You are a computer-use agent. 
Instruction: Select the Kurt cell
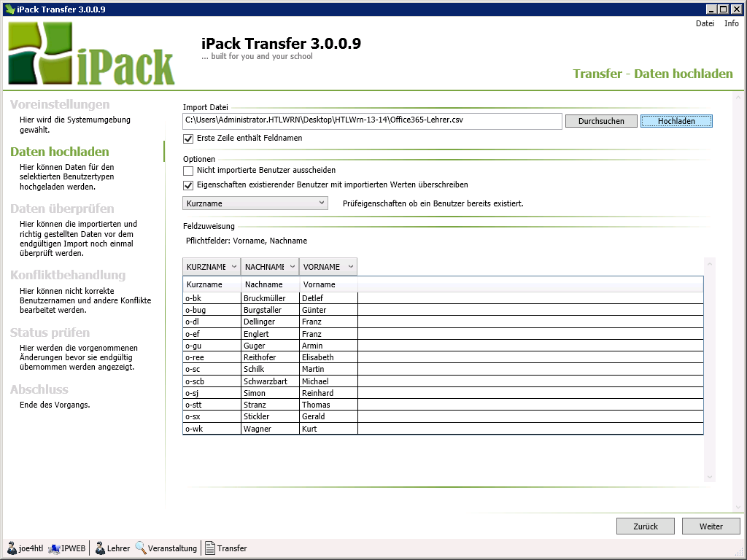click(329, 429)
